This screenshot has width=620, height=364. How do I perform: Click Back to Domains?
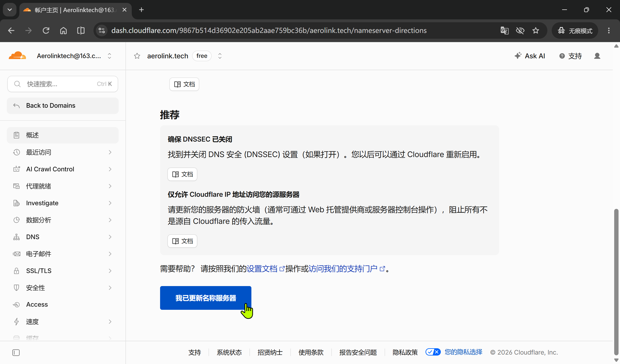63,106
